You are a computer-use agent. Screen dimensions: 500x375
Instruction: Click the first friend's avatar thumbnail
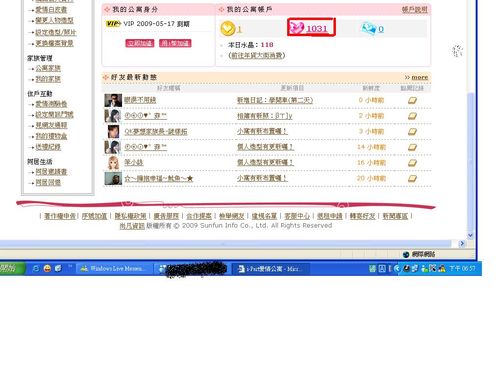(113, 100)
